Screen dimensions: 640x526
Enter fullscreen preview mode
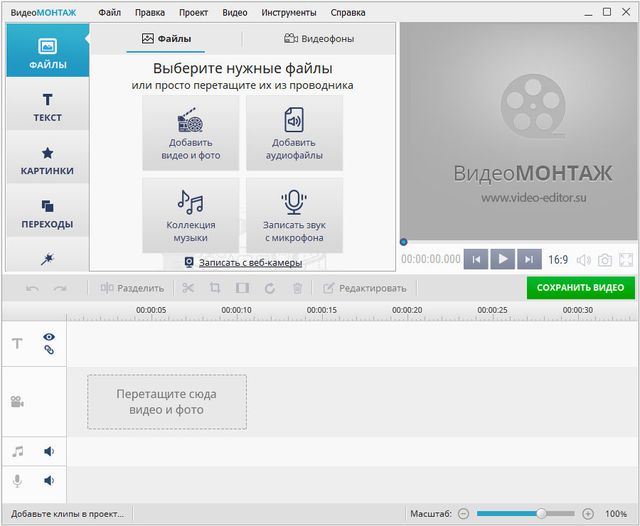coord(626,260)
